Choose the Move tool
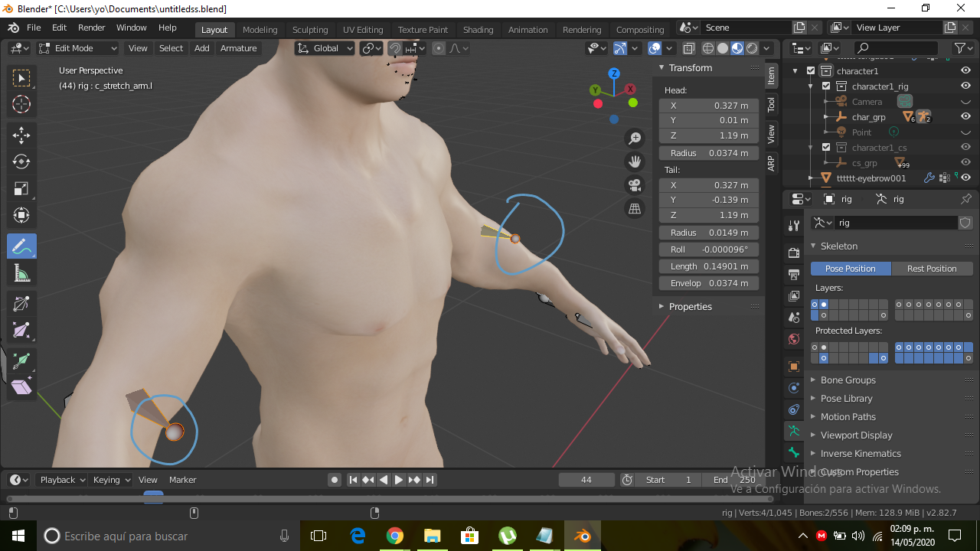Screen dimensions: 980x551 21,135
